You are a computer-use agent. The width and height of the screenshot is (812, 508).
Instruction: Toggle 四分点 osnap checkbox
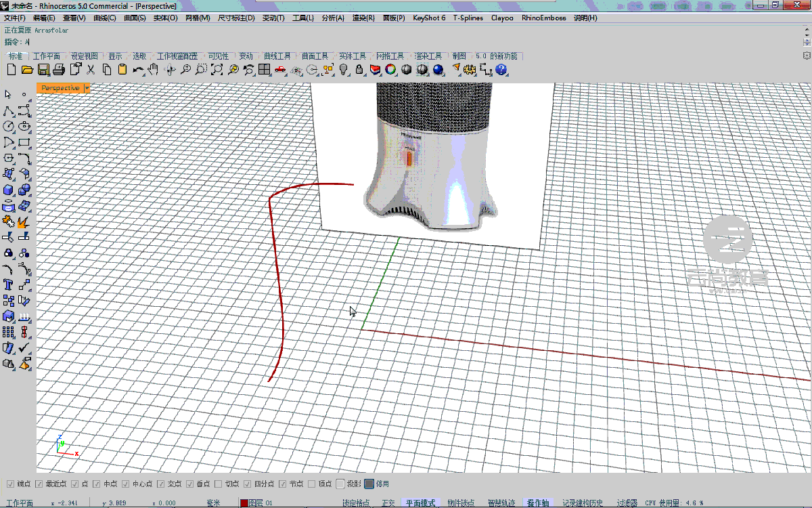tap(247, 484)
